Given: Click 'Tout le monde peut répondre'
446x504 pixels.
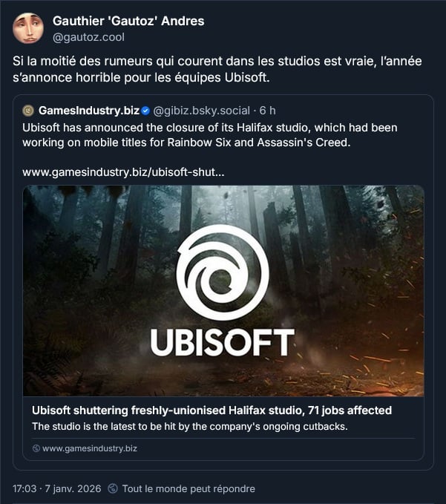Looking at the screenshot, I should coord(188,488).
